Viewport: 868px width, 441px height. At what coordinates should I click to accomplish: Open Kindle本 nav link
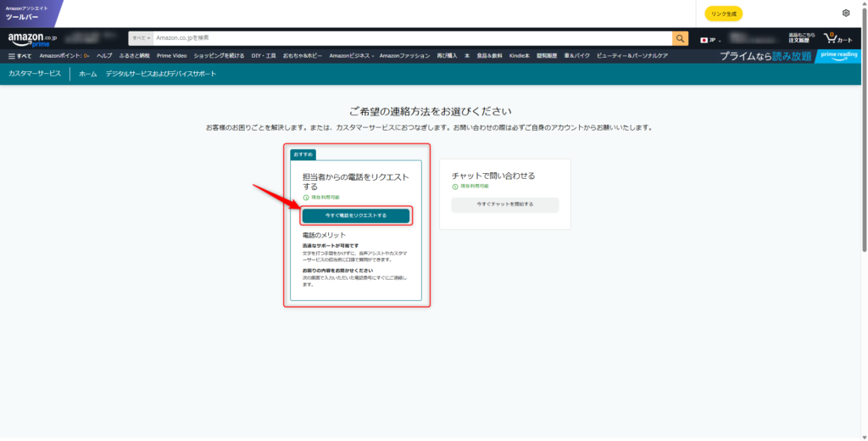tap(520, 56)
